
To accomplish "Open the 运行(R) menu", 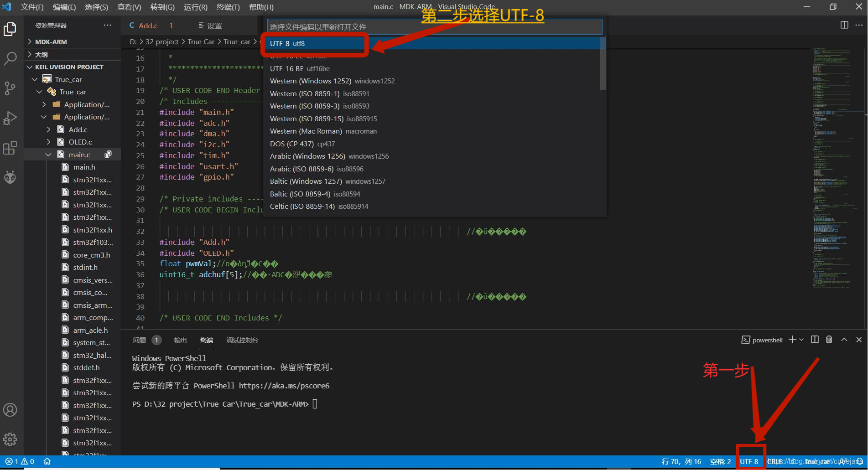I will pos(195,7).
